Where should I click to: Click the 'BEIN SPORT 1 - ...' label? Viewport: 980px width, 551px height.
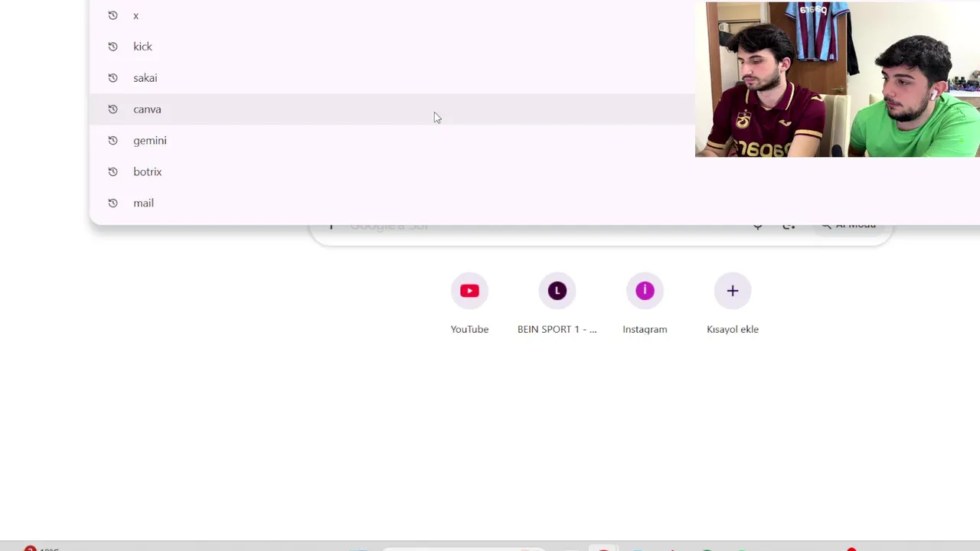pos(557,329)
